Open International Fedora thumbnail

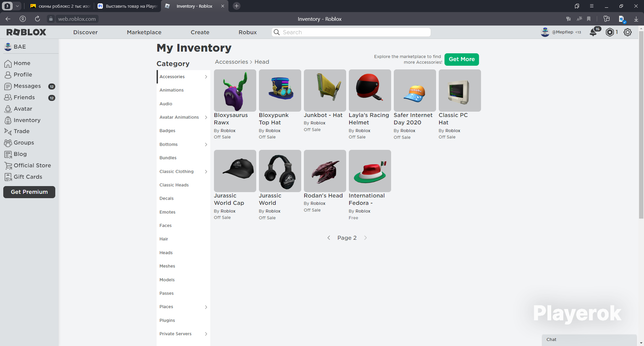tap(370, 171)
